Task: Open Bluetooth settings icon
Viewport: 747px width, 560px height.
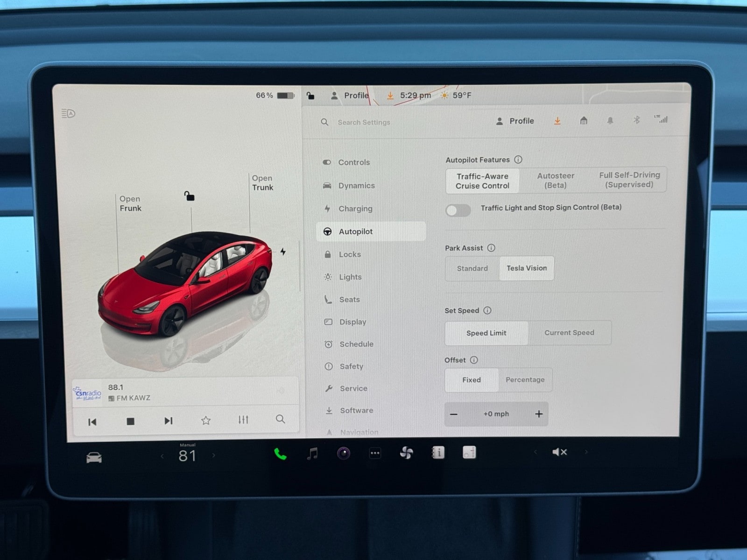Action: coord(636,120)
